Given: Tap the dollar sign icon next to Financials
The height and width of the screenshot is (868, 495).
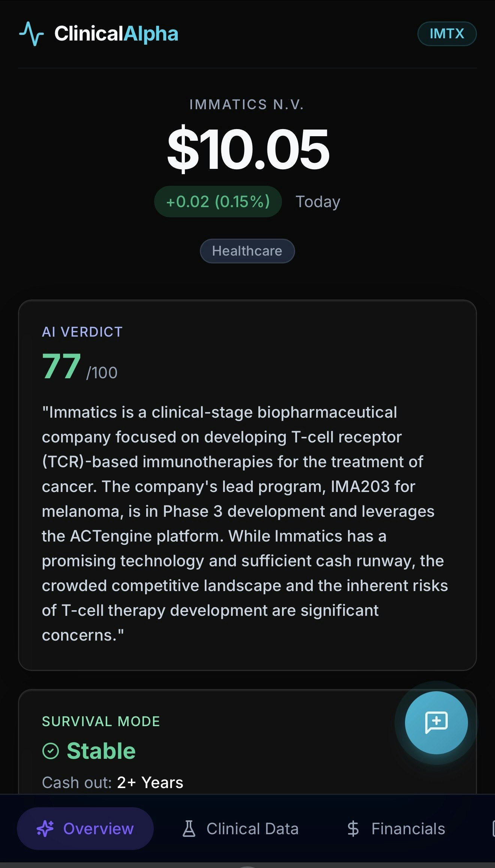Looking at the screenshot, I should point(353,829).
